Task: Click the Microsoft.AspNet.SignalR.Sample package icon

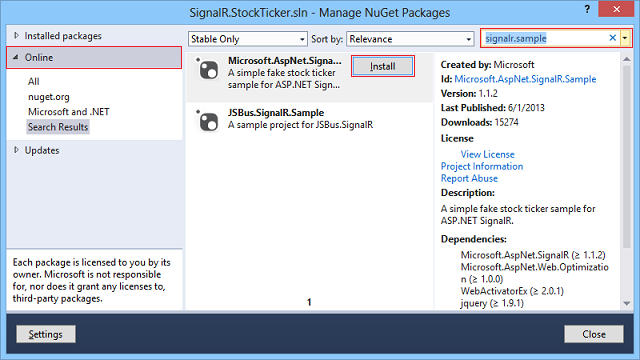Action: click(x=208, y=69)
